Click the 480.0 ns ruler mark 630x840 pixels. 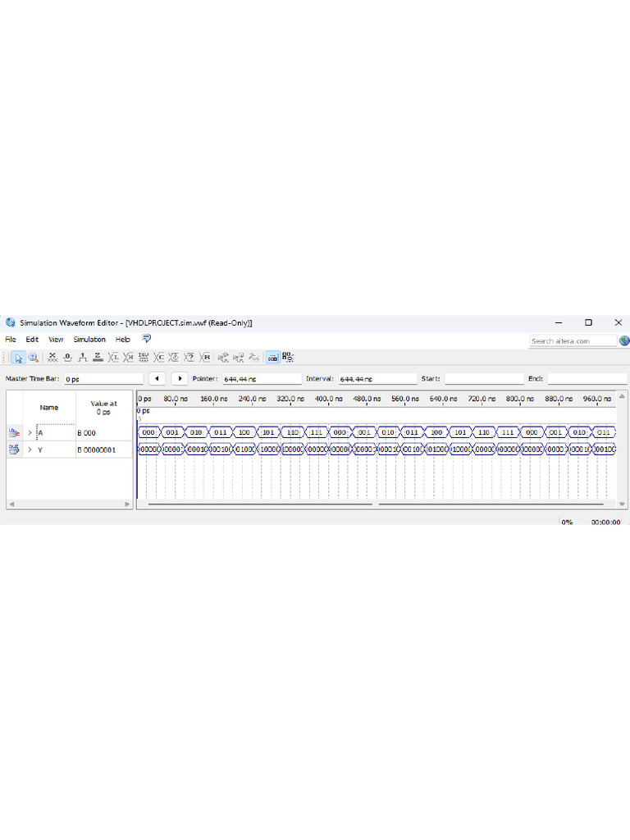click(367, 399)
